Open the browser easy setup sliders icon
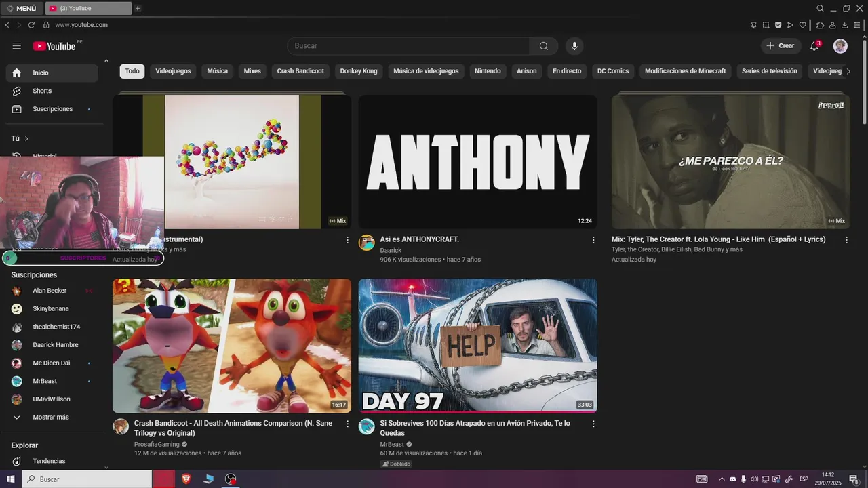The width and height of the screenshot is (868, 488). 857,25
